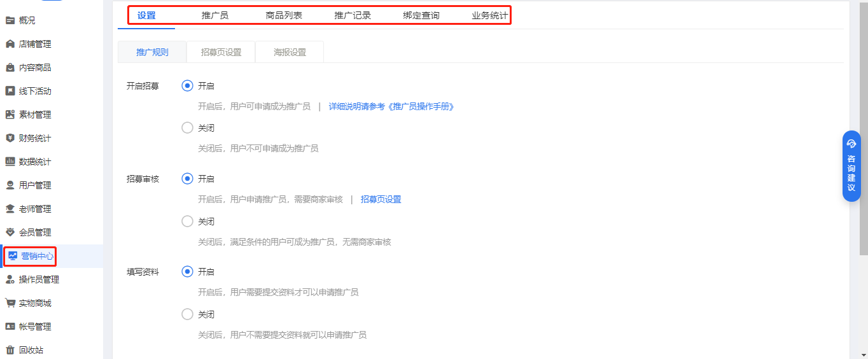Enable 开启招募 with the 开启 radio
The image size is (868, 359).
pyautogui.click(x=187, y=86)
